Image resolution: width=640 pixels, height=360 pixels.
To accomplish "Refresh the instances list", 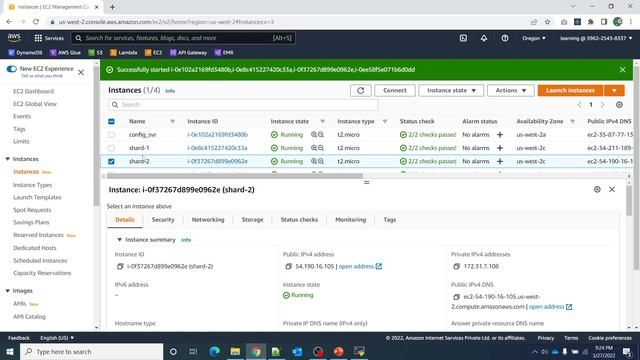I will [x=360, y=90].
